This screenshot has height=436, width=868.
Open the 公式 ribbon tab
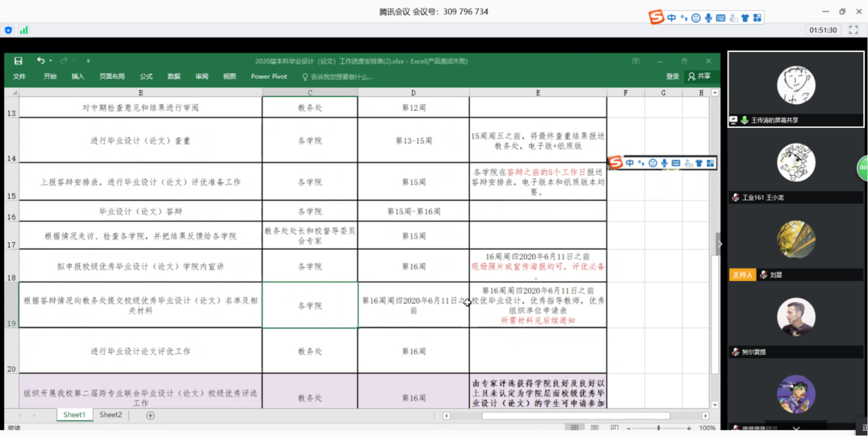click(x=146, y=76)
